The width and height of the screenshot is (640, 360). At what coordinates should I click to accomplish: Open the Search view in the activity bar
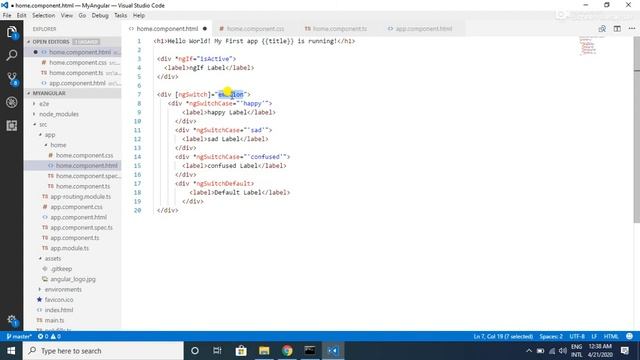point(11,55)
